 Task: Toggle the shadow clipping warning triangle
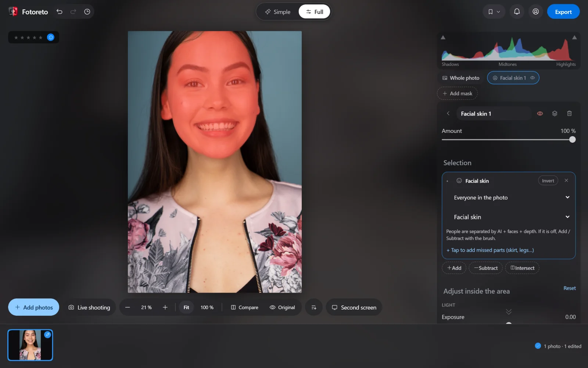443,38
